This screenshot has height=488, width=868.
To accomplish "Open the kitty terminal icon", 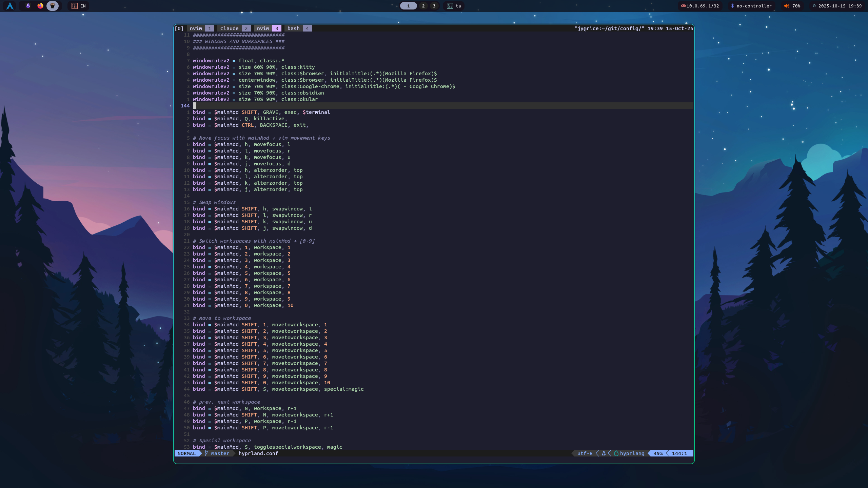I will pyautogui.click(x=53, y=6).
